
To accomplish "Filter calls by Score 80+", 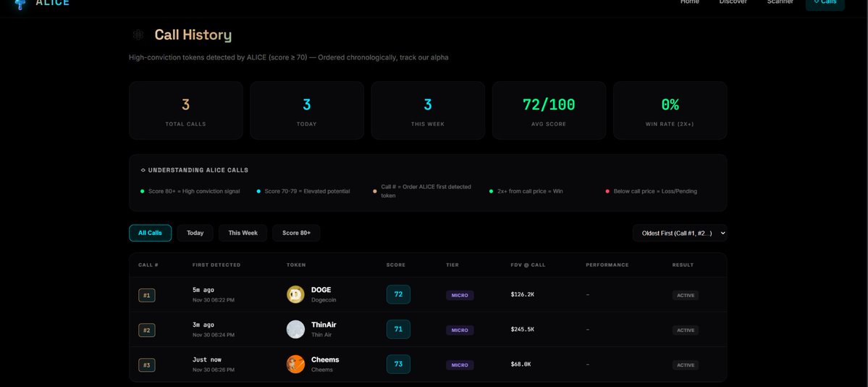I will click(296, 233).
